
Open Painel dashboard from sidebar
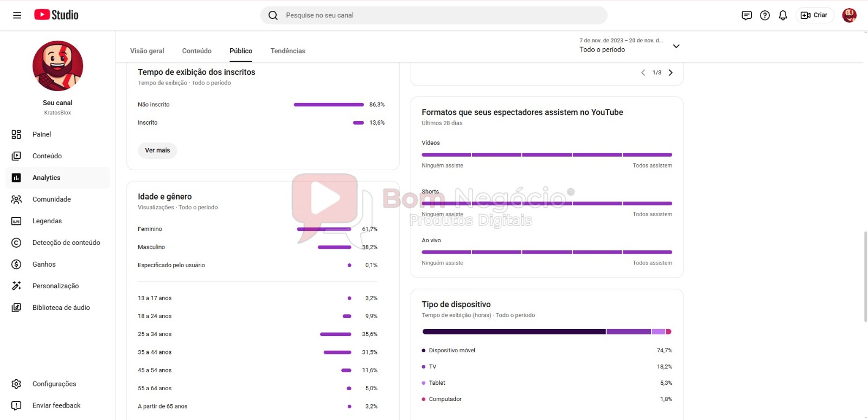pyautogui.click(x=42, y=134)
